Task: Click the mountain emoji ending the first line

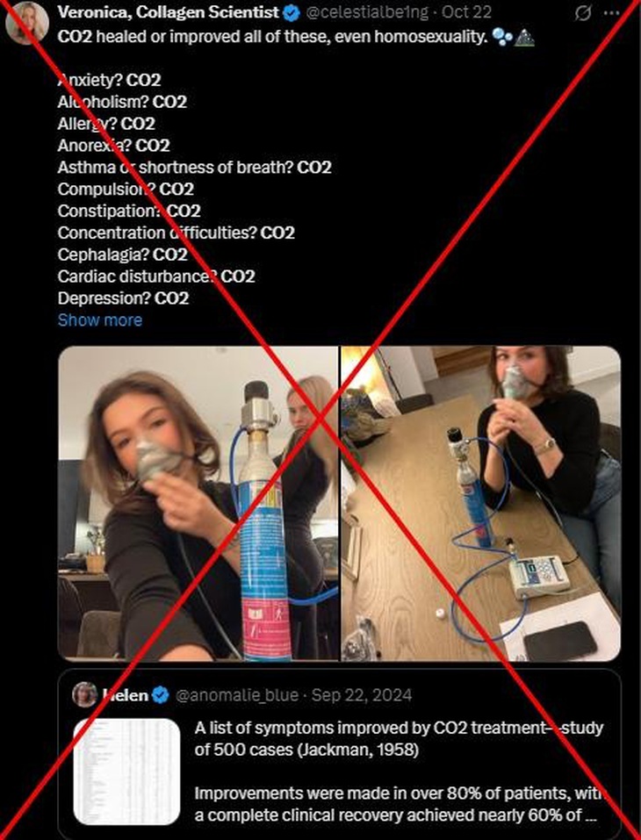Action: pos(523,38)
